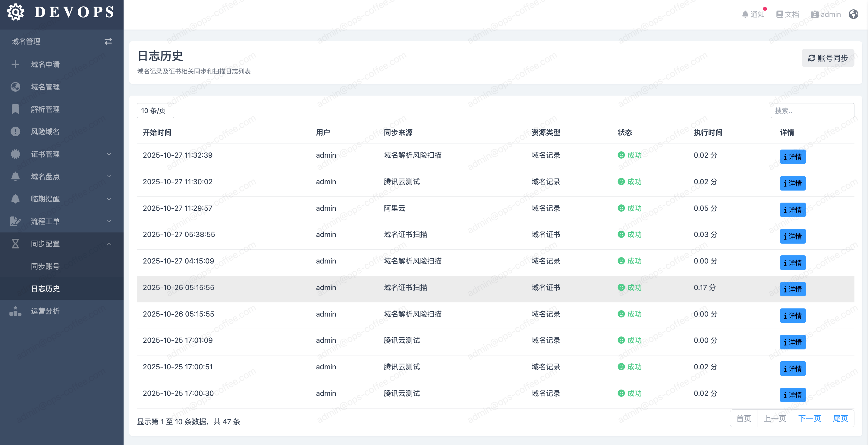This screenshot has height=445, width=868.
Task: Select 日志历史 menu item
Action: coord(45,289)
